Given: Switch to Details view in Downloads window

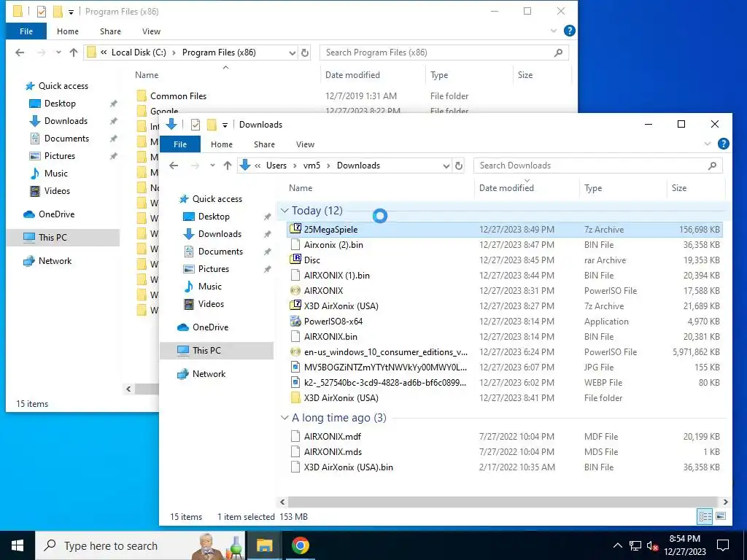Looking at the screenshot, I should [705, 516].
